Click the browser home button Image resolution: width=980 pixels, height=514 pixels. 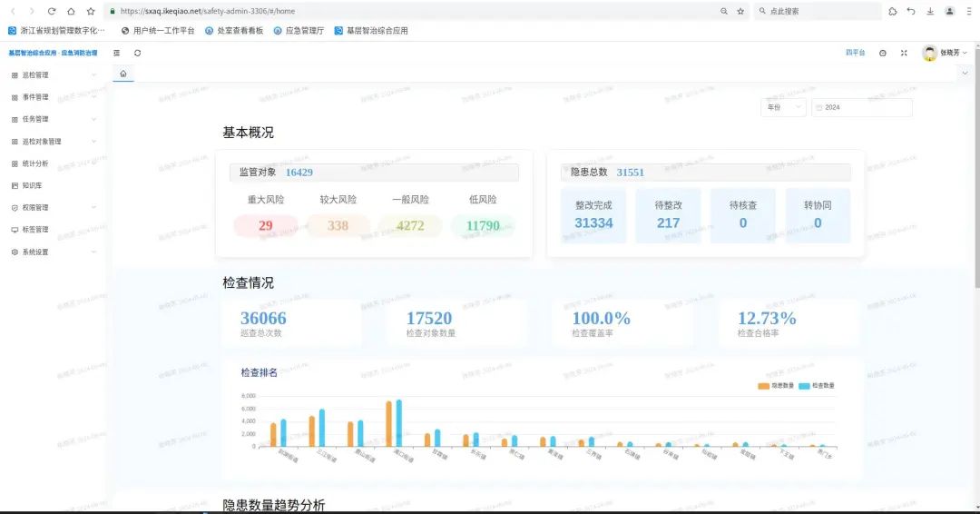(71, 11)
